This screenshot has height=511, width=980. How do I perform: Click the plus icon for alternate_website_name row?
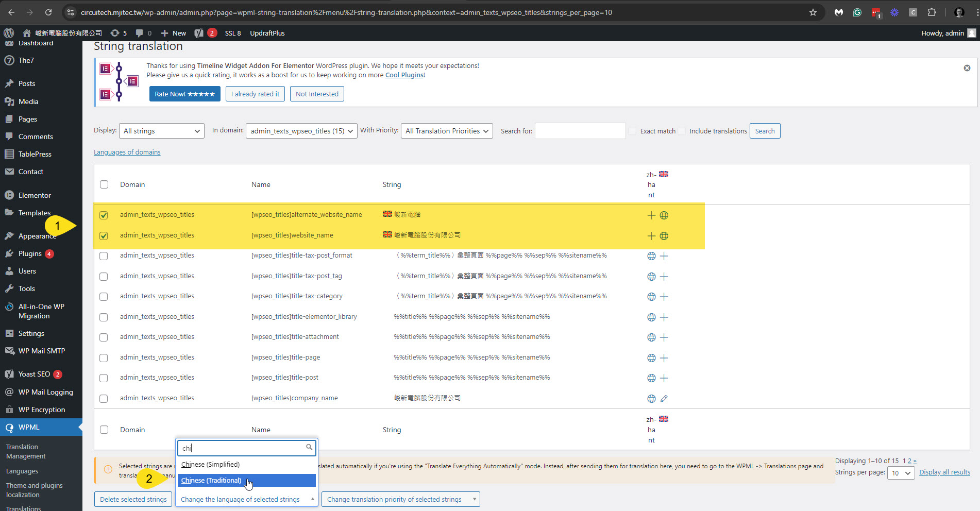pos(651,215)
